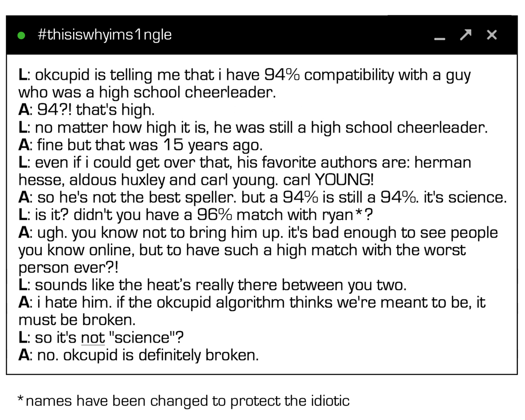
Task: Select the "94?! that's high." message
Action: click(x=92, y=110)
